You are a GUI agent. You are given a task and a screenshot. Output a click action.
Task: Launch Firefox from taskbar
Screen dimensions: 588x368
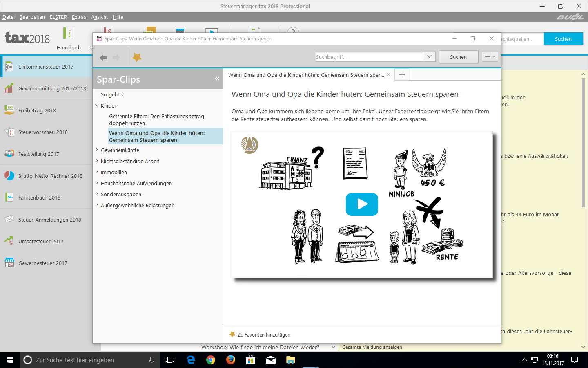(231, 360)
